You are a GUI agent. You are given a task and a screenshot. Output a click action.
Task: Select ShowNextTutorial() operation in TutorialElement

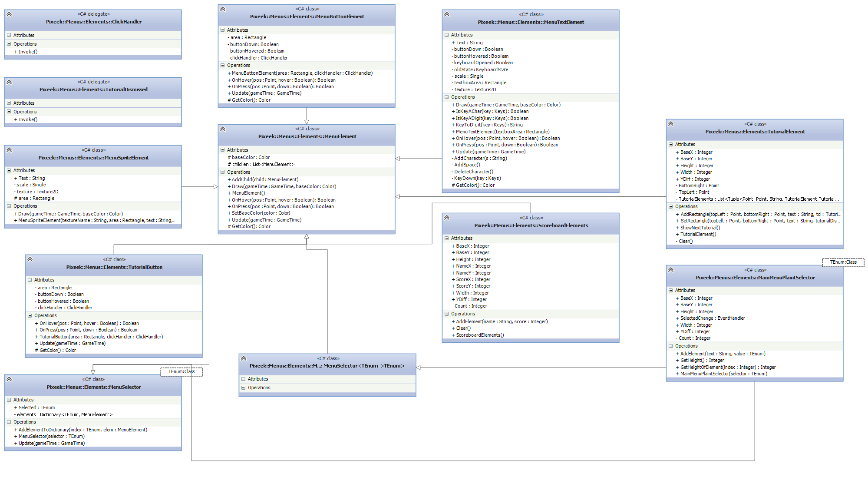(700, 228)
